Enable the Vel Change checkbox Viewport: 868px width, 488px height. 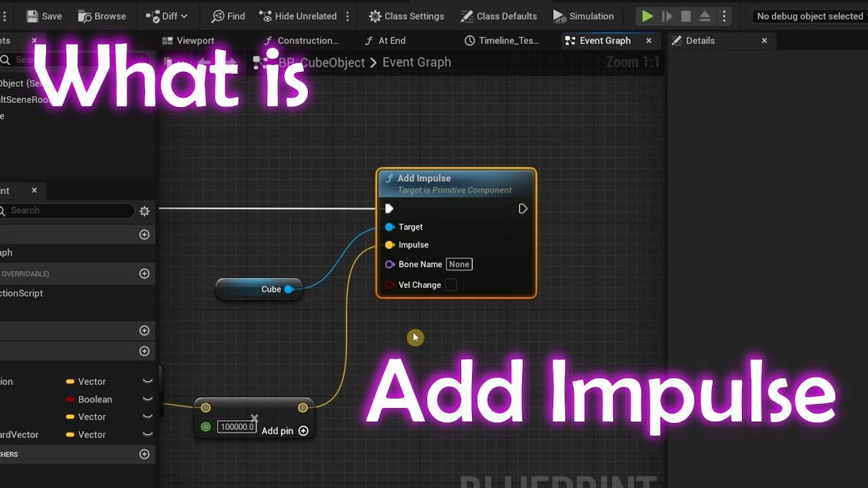451,285
